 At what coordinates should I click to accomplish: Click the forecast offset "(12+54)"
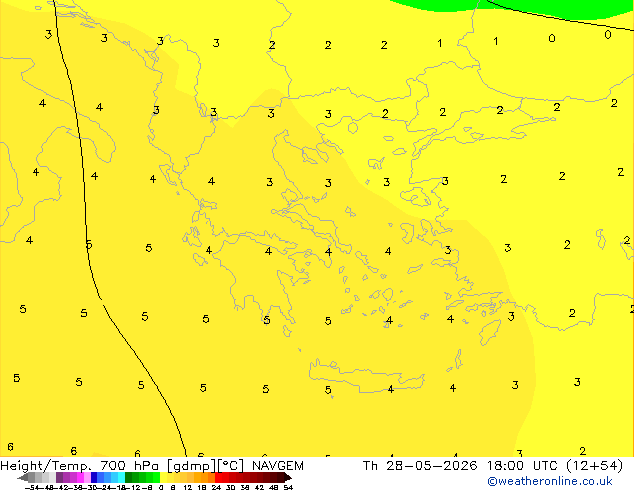coord(594,466)
